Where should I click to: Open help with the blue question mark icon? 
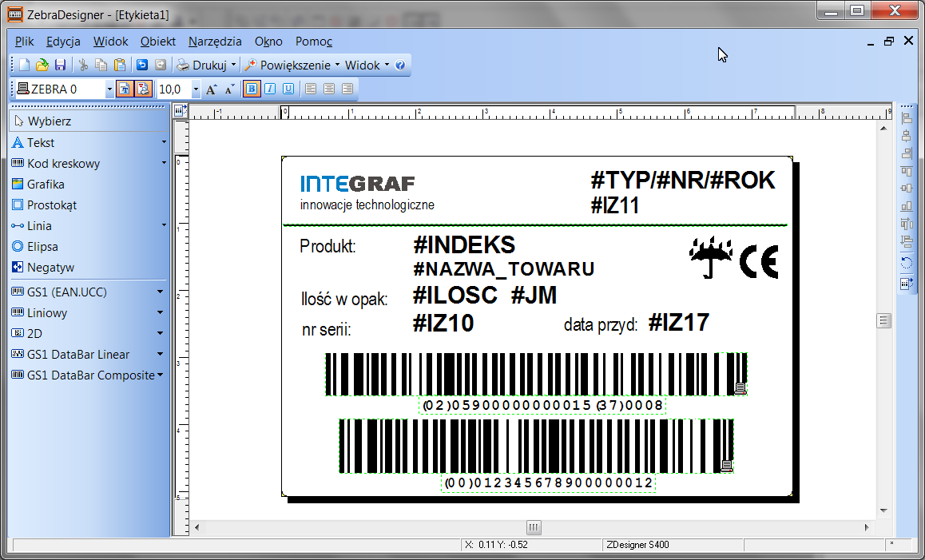tap(400, 65)
